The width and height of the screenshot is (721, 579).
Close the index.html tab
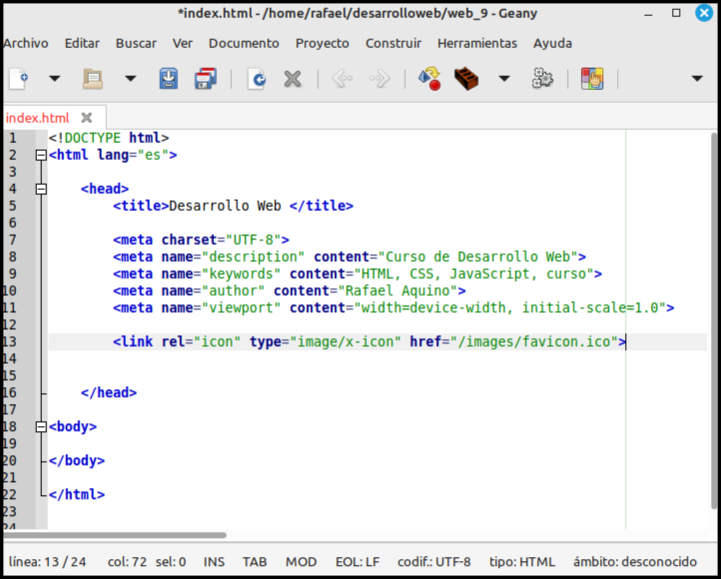click(x=86, y=118)
